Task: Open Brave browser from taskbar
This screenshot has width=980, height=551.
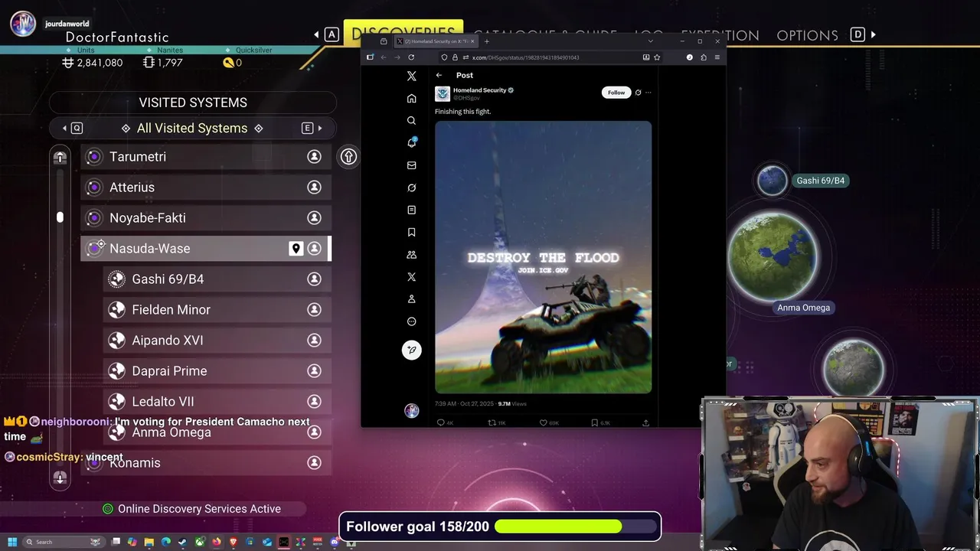Action: [234, 542]
